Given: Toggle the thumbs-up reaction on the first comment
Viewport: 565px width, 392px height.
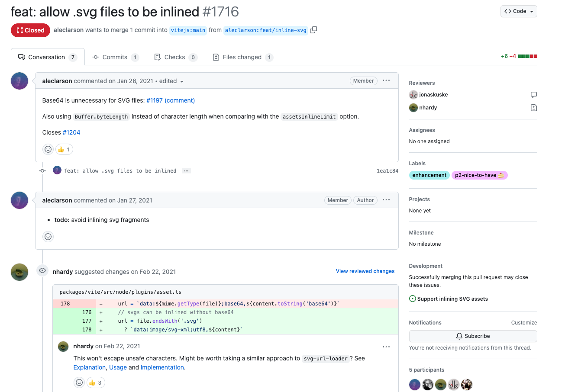Looking at the screenshot, I should coord(64,149).
